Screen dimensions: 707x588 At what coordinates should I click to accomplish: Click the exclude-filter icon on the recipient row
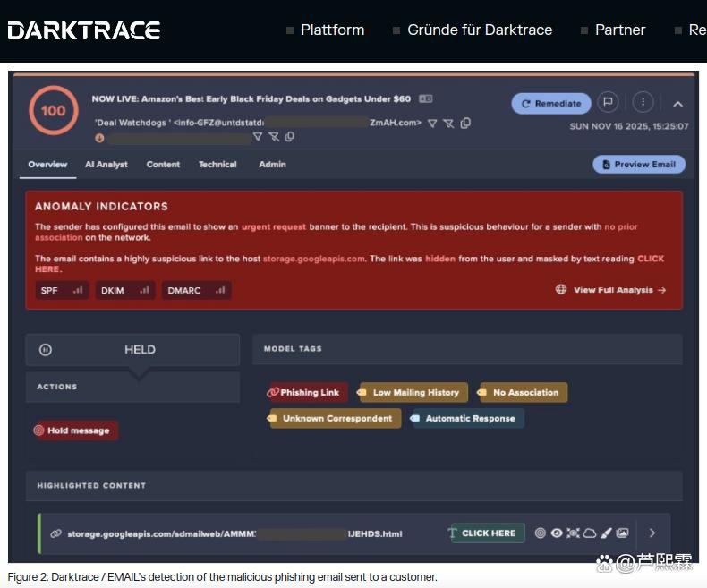[274, 136]
